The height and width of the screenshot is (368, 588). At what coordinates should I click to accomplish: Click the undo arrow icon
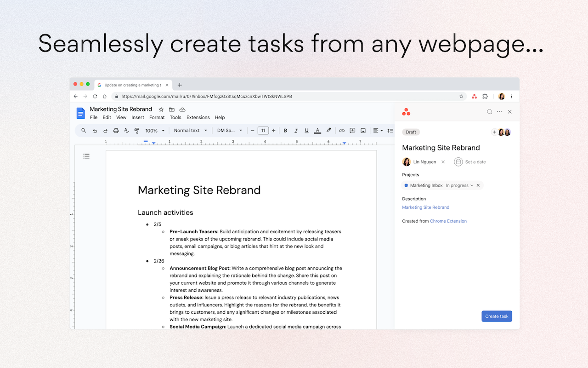[95, 131]
